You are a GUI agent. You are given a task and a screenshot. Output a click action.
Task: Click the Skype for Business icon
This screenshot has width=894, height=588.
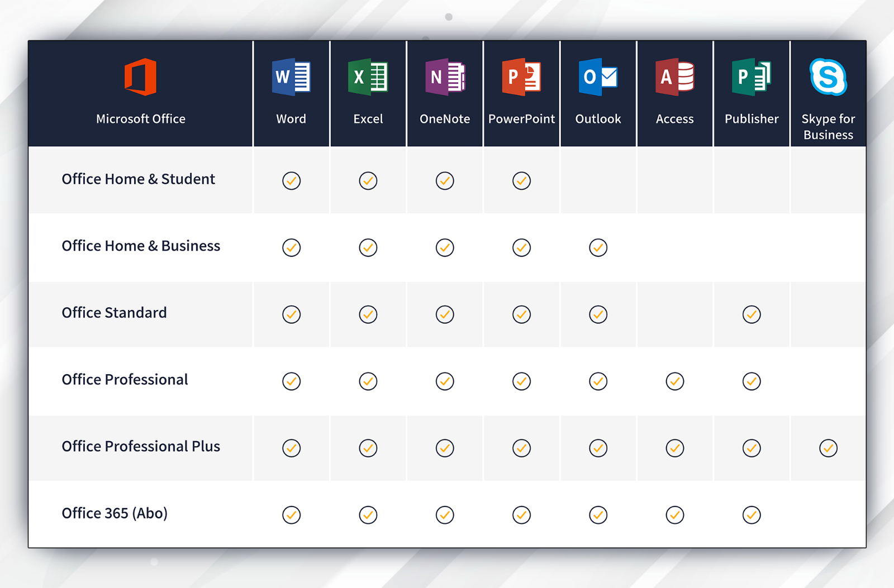(x=828, y=77)
